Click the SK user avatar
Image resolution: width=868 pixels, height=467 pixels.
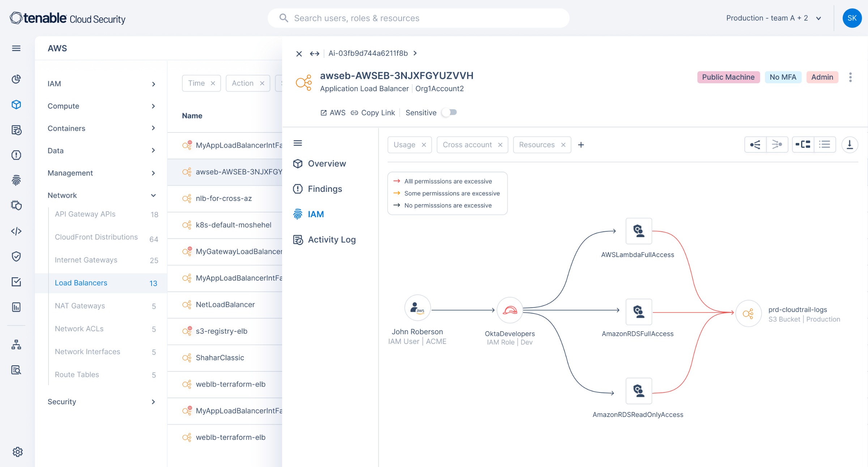click(852, 18)
